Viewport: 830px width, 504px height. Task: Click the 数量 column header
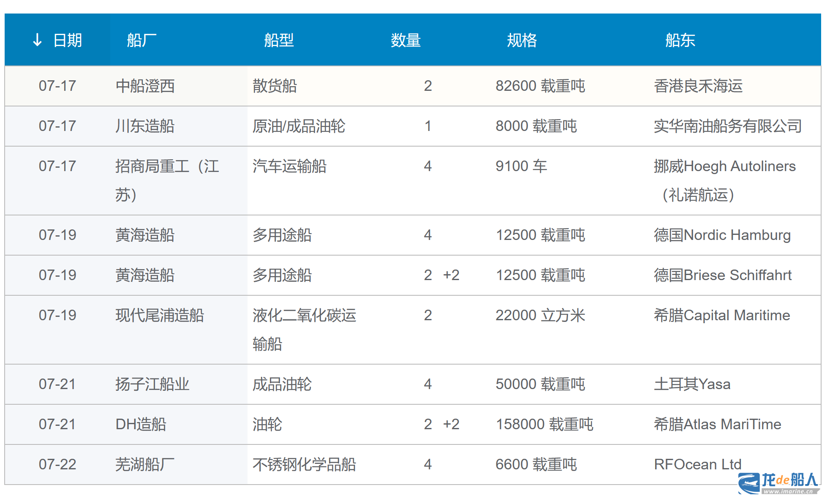[405, 40]
